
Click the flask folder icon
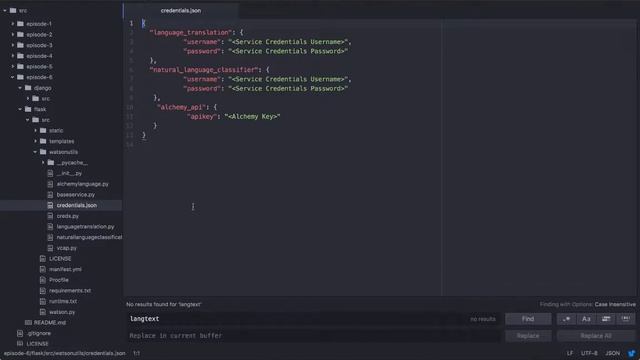point(28,109)
